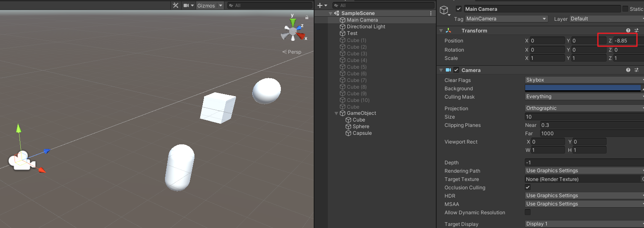
Task: Click the Size field showing 10
Action: (x=584, y=117)
